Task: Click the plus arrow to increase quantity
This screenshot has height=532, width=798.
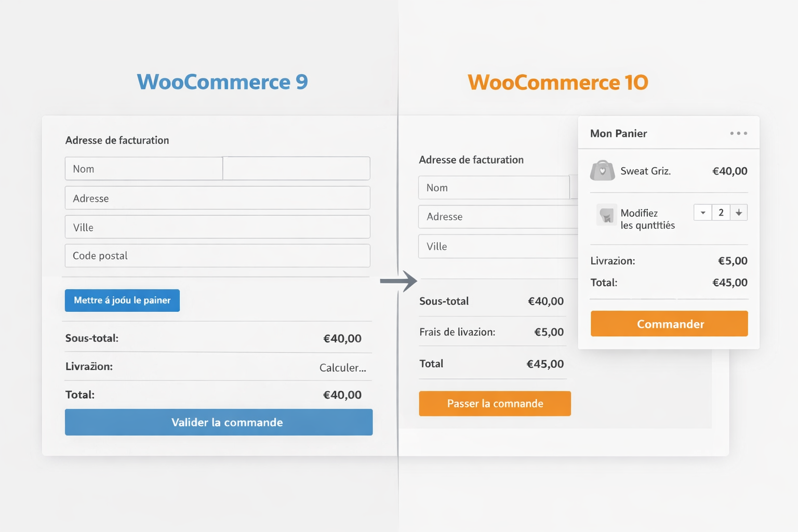Action: pos(739,212)
